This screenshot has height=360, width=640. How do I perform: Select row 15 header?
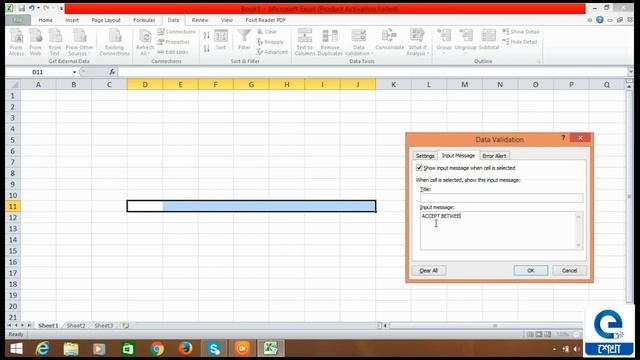coord(13,251)
